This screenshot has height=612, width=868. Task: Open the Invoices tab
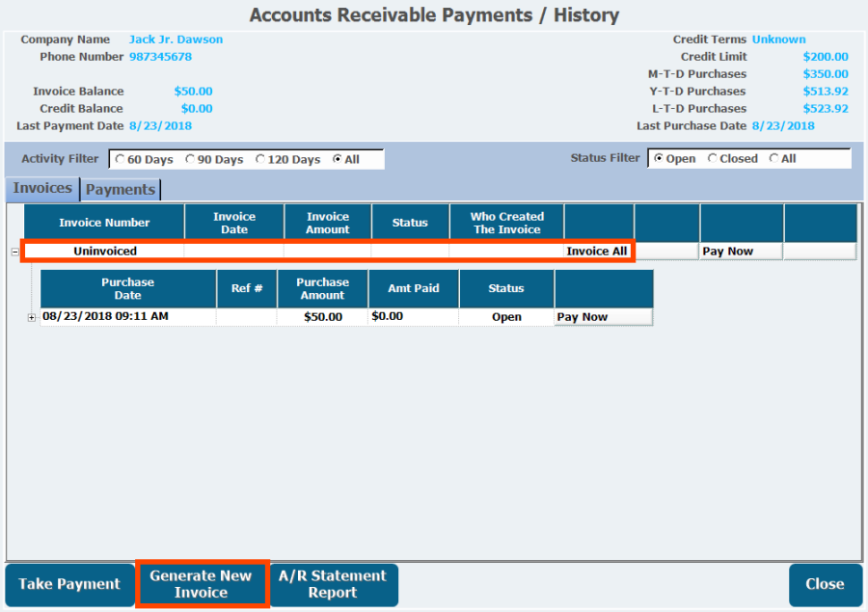(42, 188)
